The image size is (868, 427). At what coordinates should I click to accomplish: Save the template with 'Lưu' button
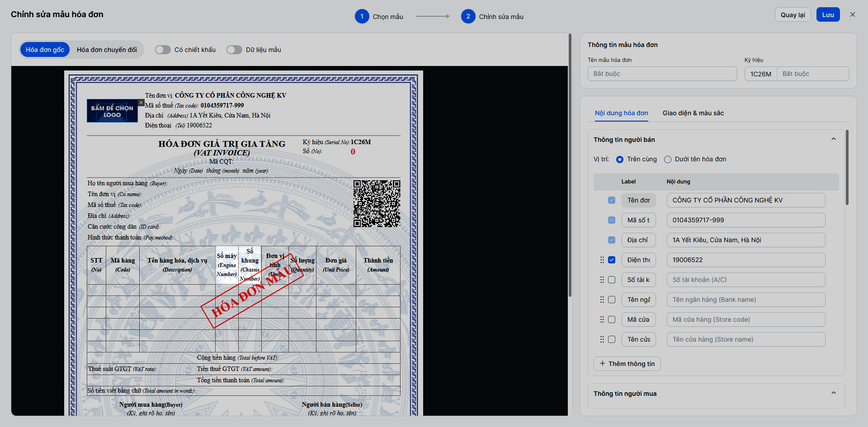[x=828, y=14]
